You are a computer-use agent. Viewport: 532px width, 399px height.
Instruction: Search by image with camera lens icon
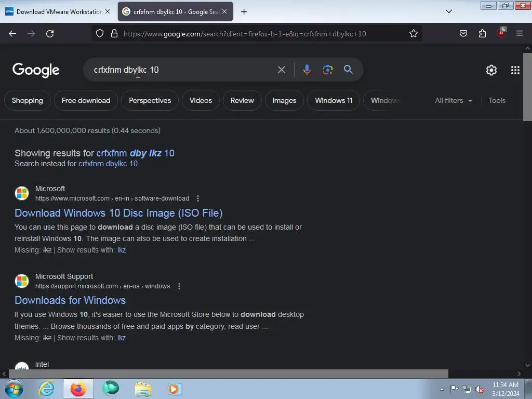328,70
